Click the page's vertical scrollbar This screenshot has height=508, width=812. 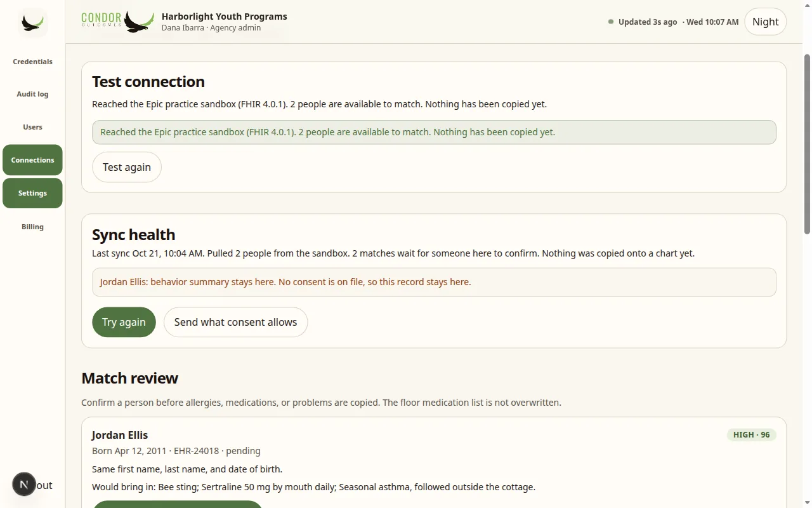(807, 144)
